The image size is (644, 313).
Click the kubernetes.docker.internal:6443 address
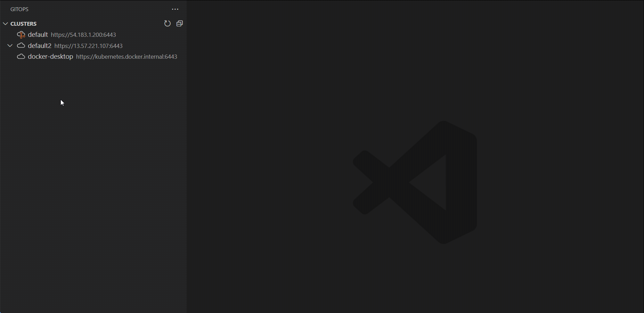point(127,57)
